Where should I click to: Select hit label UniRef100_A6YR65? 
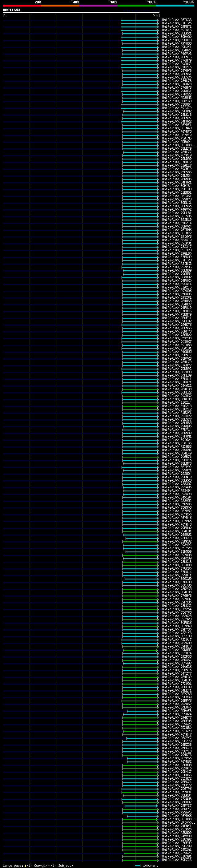177,758
